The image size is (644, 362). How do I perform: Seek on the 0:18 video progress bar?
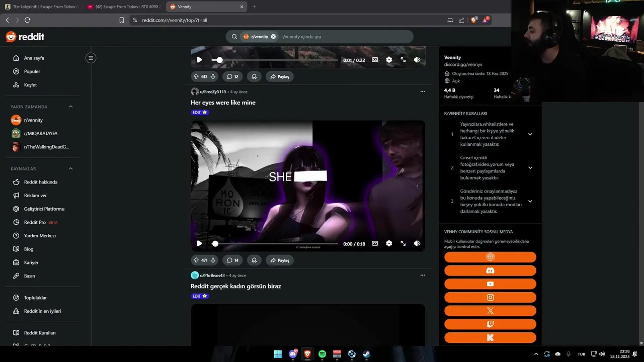[275, 243]
